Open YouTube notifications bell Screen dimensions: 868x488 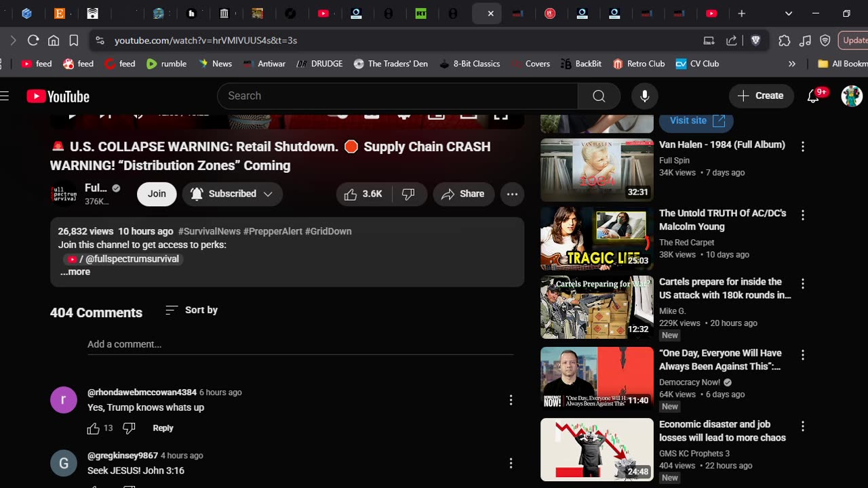click(814, 96)
